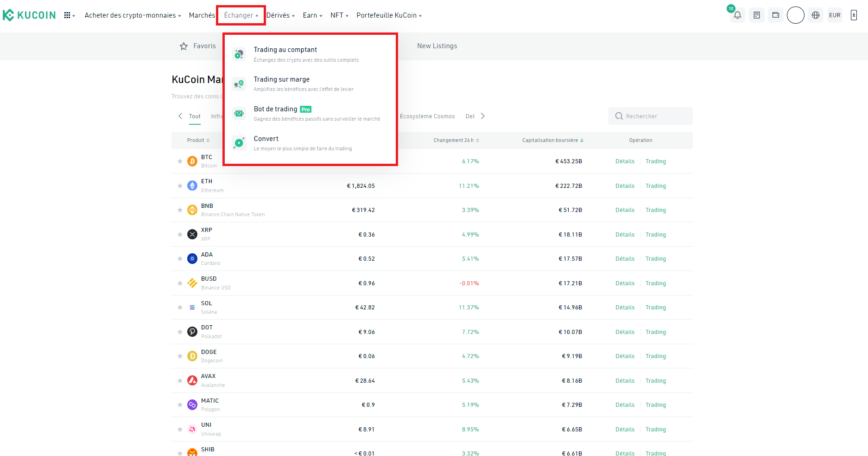Click the Solana coin icon
Image resolution: width=868 pixels, height=456 pixels.
pyautogui.click(x=192, y=307)
